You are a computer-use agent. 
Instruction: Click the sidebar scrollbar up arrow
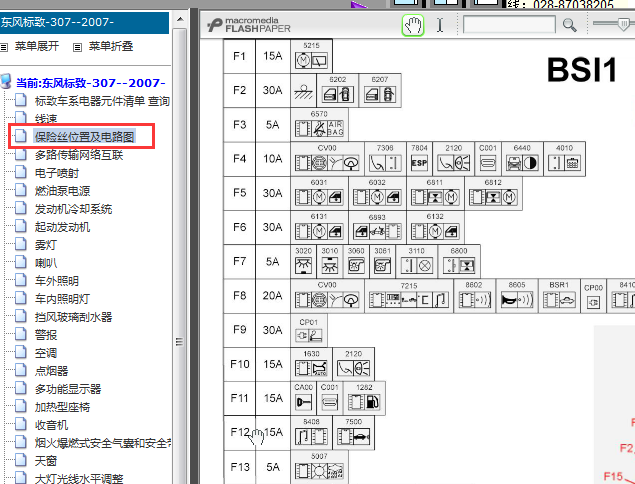coord(180,19)
